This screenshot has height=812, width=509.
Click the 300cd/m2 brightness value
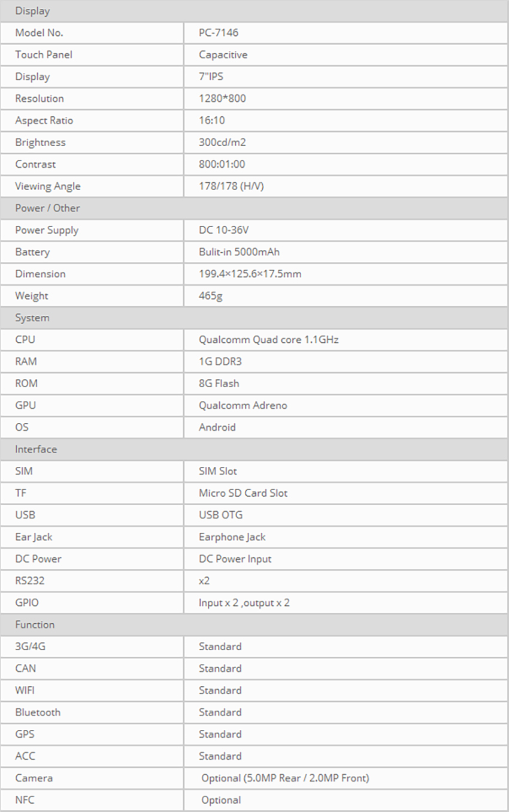222,142
